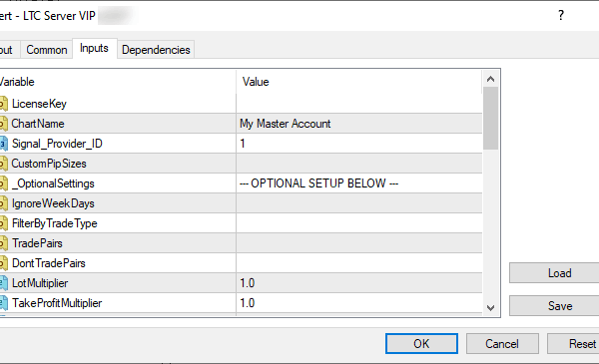This screenshot has width=599, height=364.
Task: Select the TakeProfitMultiplier row label
Action: (x=57, y=303)
